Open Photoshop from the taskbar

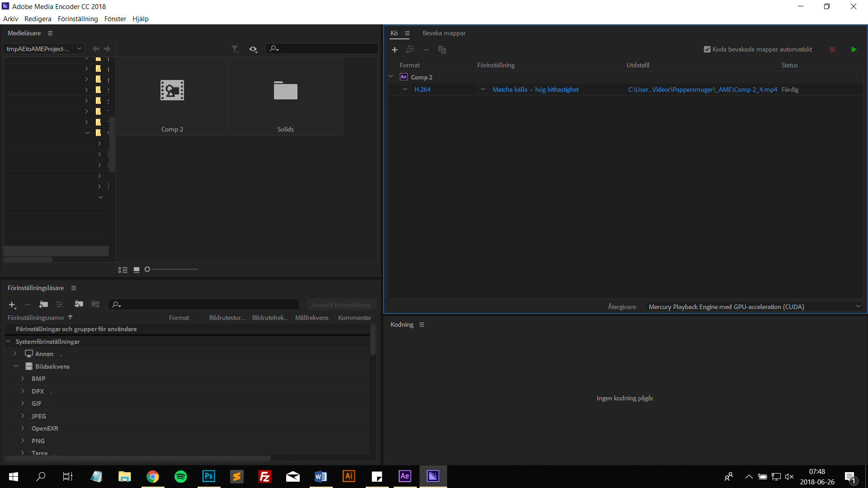tap(209, 476)
